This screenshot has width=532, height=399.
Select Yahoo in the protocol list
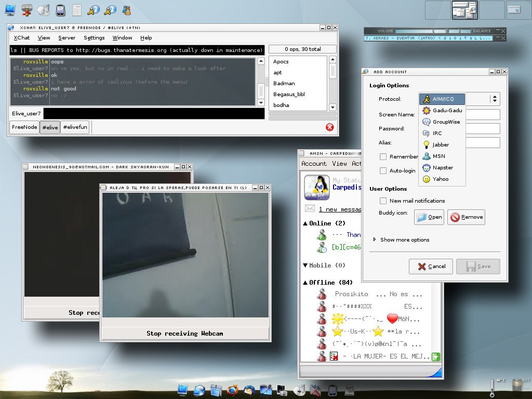click(442, 179)
